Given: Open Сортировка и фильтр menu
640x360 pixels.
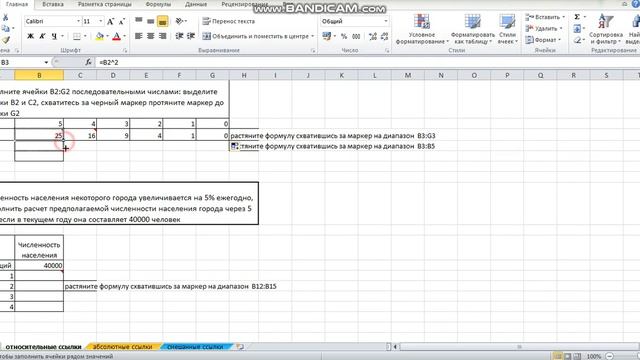Looking at the screenshot, I should coord(606,29).
